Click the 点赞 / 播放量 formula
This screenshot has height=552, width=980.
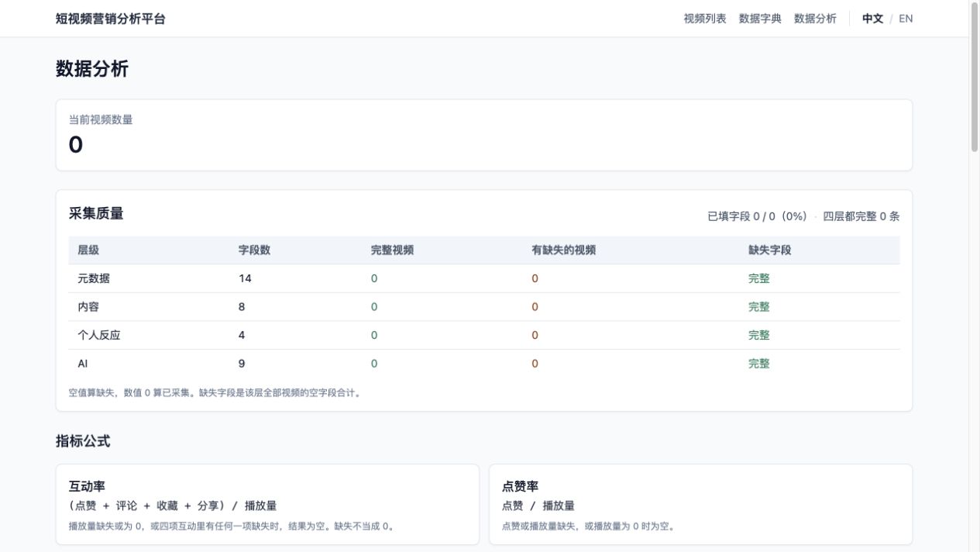[538, 506]
